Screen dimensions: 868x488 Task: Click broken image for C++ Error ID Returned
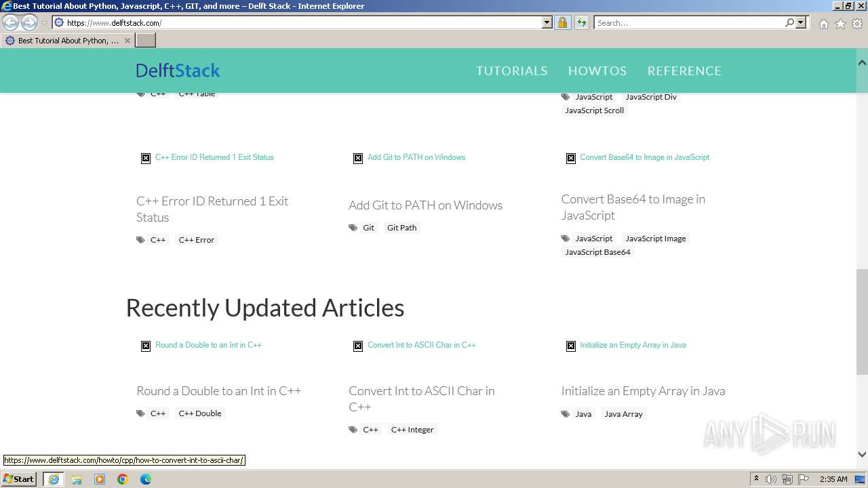pos(146,158)
